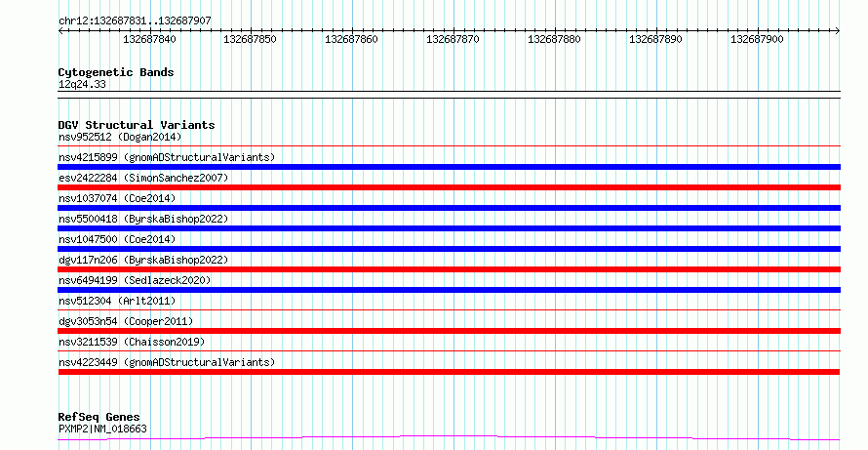Viewport: 868px width, 450px height.
Task: Select the Cytogenetic Bands track title
Action: point(116,72)
